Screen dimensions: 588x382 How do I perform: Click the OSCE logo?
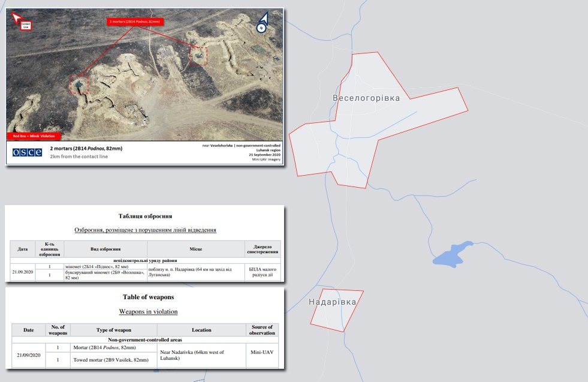[x=27, y=152]
